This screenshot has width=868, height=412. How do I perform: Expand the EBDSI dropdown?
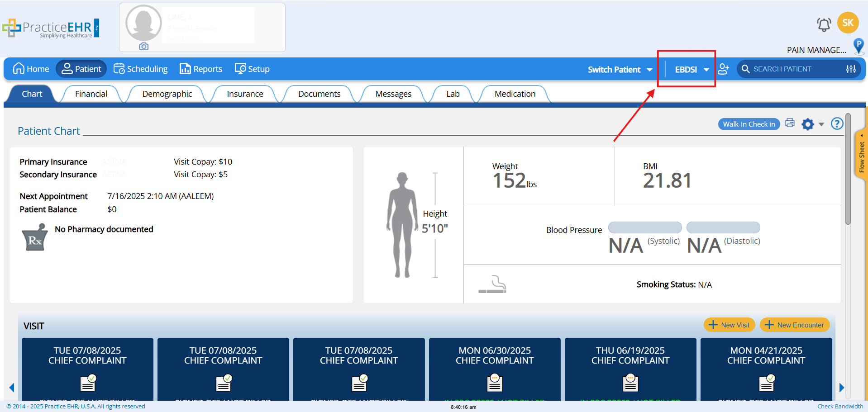[691, 70]
